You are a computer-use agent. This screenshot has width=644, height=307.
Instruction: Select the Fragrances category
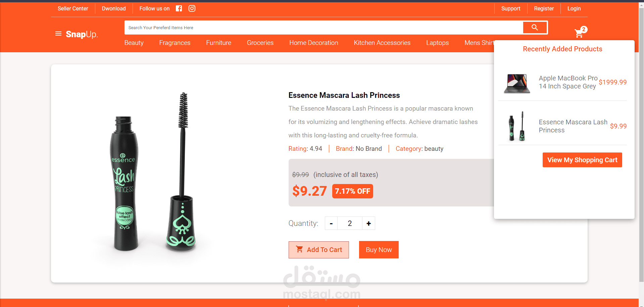pyautogui.click(x=175, y=43)
